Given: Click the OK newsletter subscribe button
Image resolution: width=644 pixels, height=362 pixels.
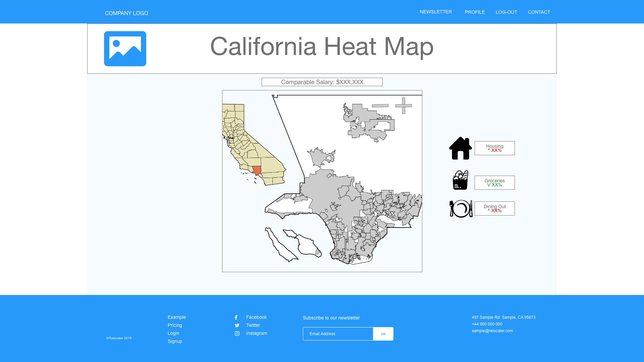Looking at the screenshot, I should point(383,334).
